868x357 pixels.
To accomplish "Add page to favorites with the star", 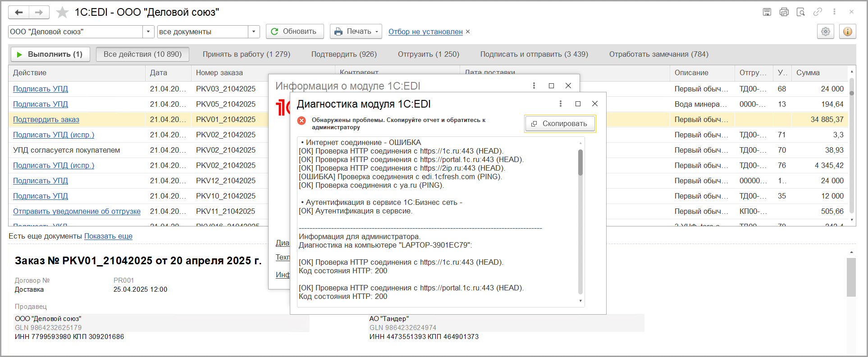I will click(62, 12).
